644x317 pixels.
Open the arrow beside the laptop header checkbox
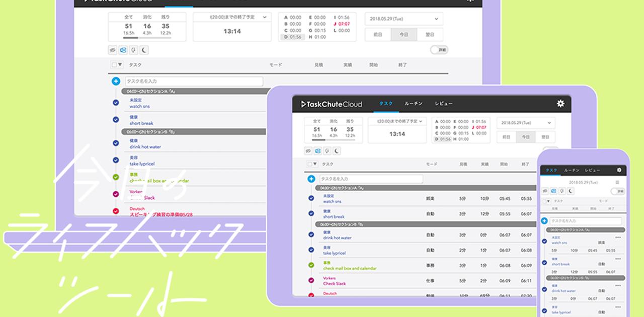tap(121, 65)
